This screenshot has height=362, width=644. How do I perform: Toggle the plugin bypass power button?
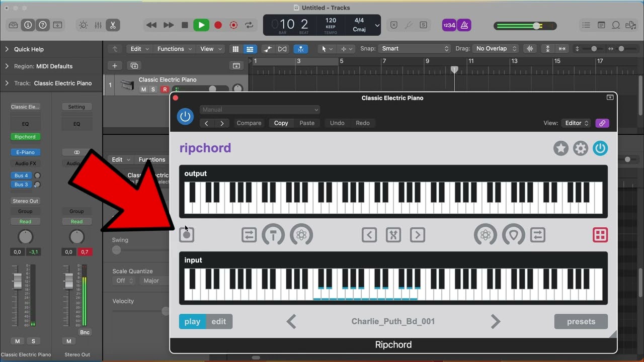[185, 117]
